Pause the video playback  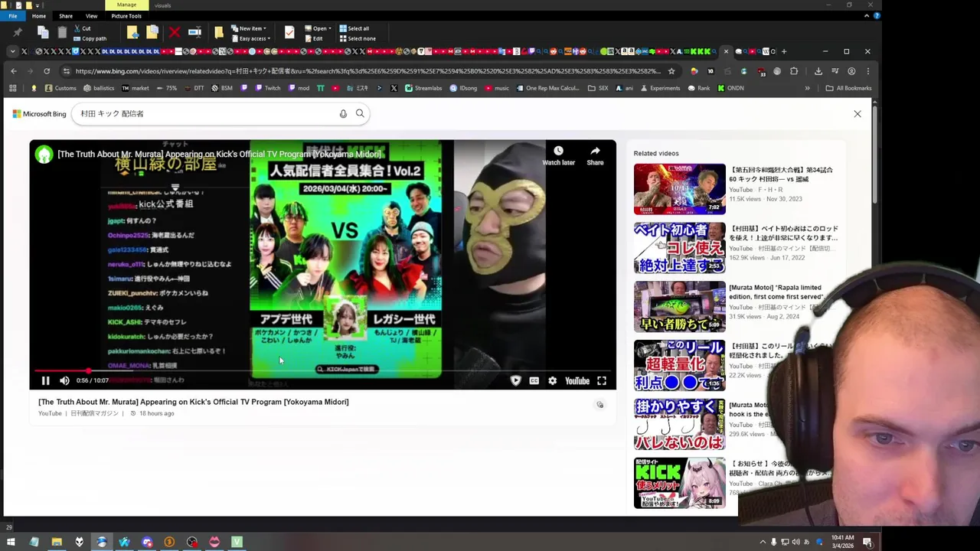point(45,380)
